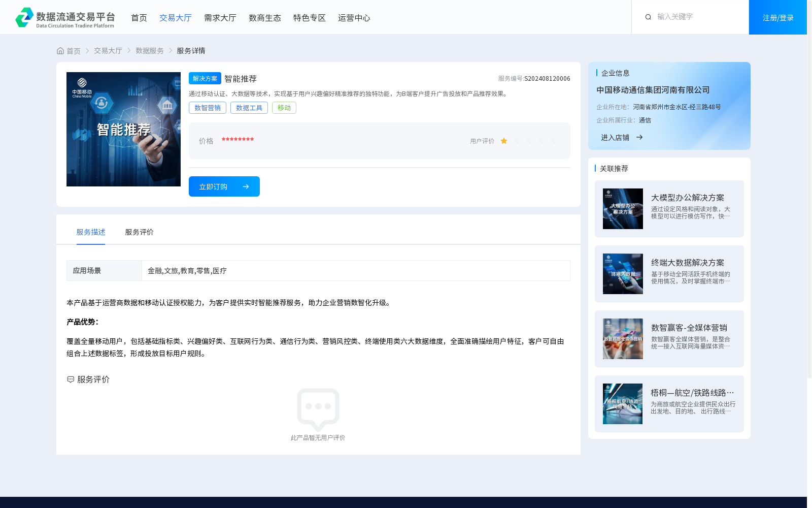Click the platform logo icon
Image resolution: width=812 pixels, height=508 pixels.
pyautogui.click(x=24, y=17)
